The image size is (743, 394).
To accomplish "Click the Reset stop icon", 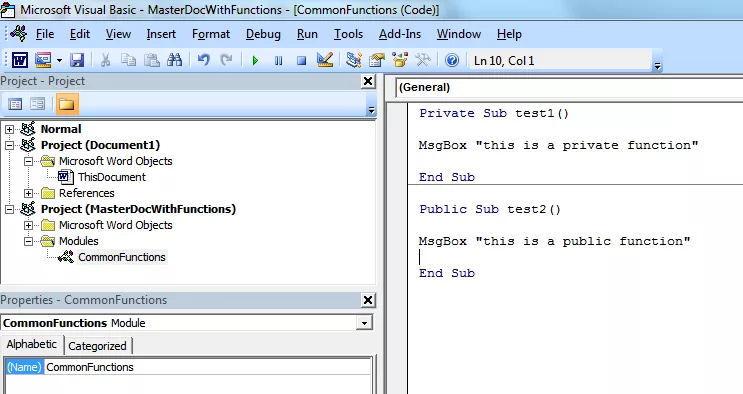I will (301, 61).
